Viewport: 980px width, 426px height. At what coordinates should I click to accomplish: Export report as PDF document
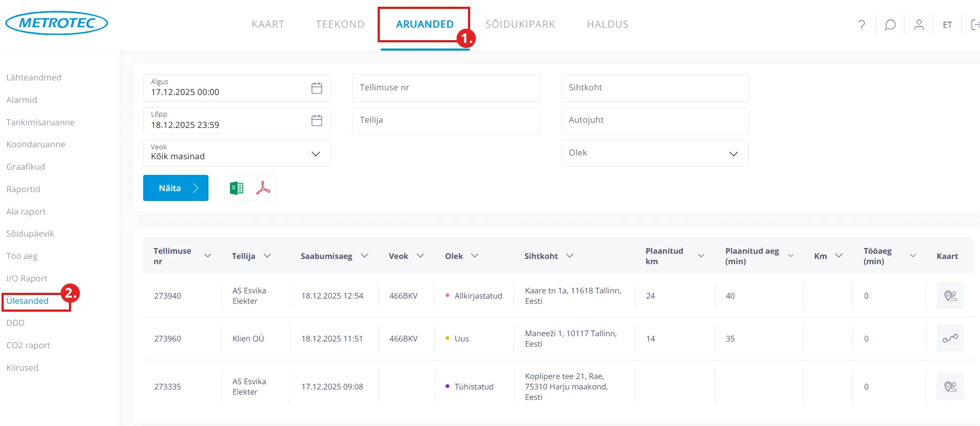pyautogui.click(x=263, y=188)
